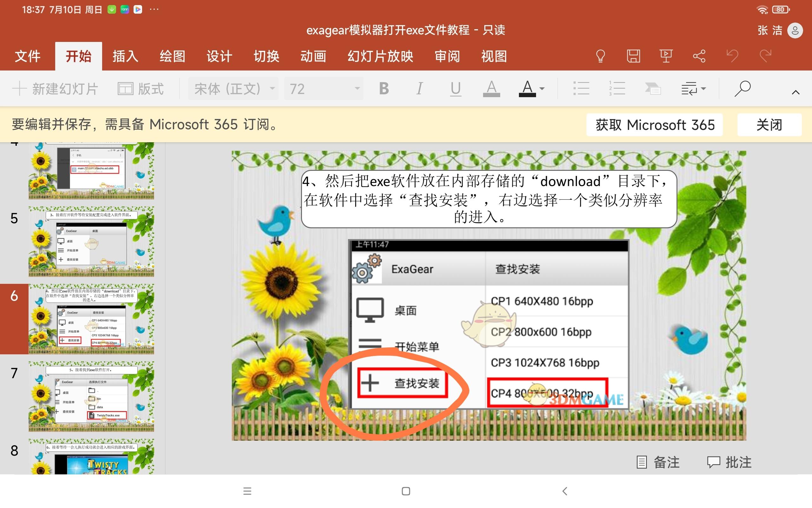Toggle Italic formatting
The width and height of the screenshot is (812, 508).
tap(419, 89)
